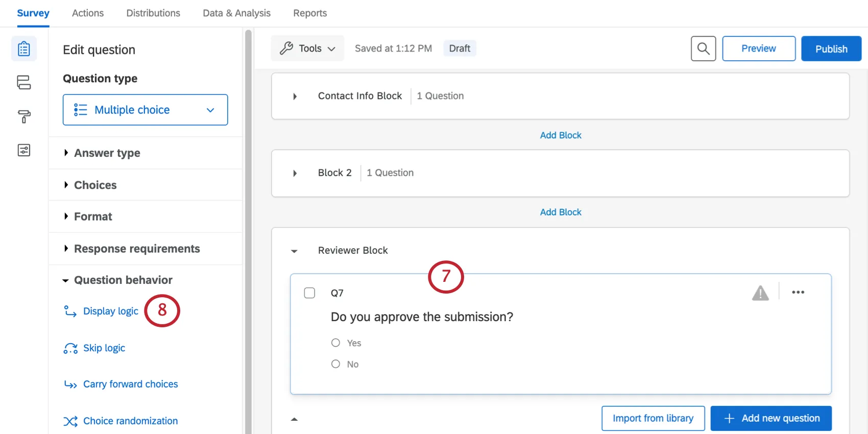Open Look and feel paint roller icon
The width and height of the screenshot is (868, 434).
point(24,116)
